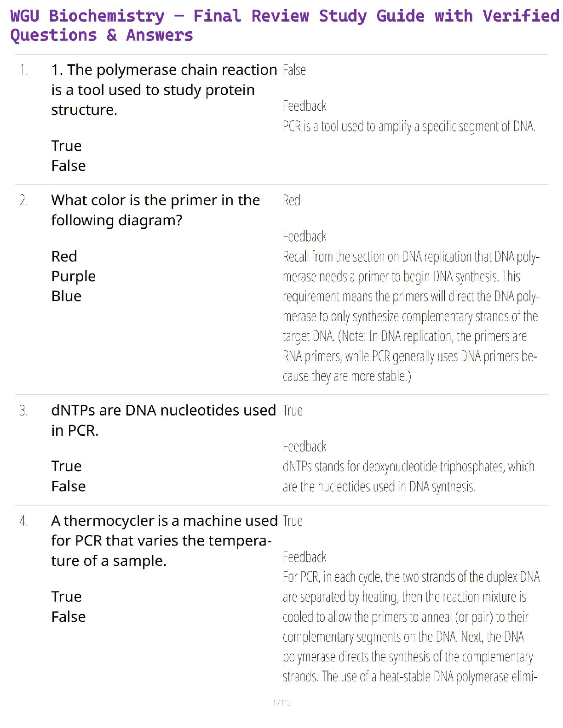The width and height of the screenshot is (563, 728).
Task: Click the 'Red' answer in right column
Action: [x=292, y=200]
